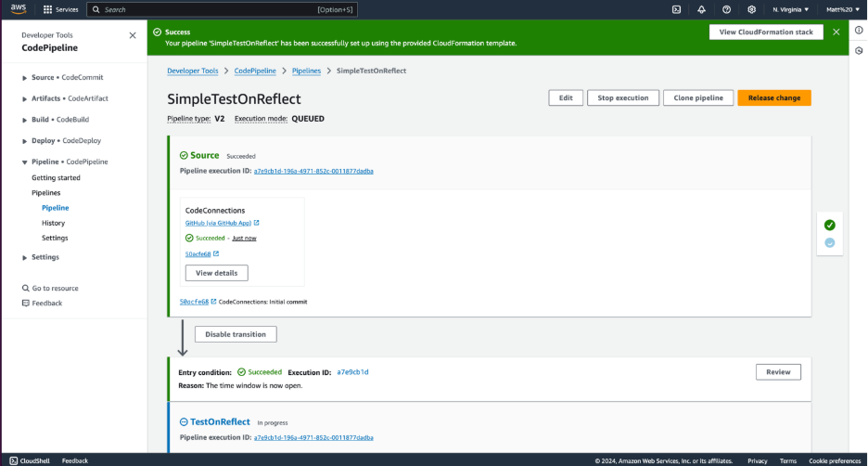The image size is (868, 466).
Task: Jump to succeeded stage via green check marker
Action: (x=829, y=225)
